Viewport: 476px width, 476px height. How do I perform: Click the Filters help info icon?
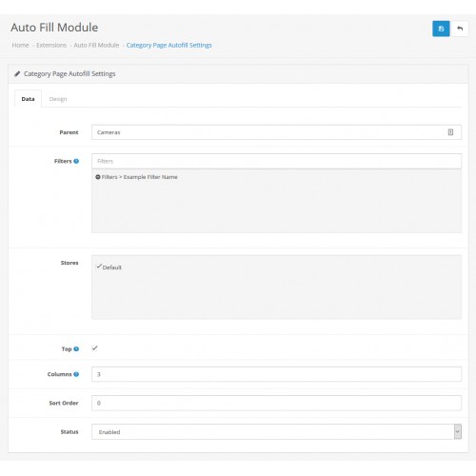tap(76, 161)
